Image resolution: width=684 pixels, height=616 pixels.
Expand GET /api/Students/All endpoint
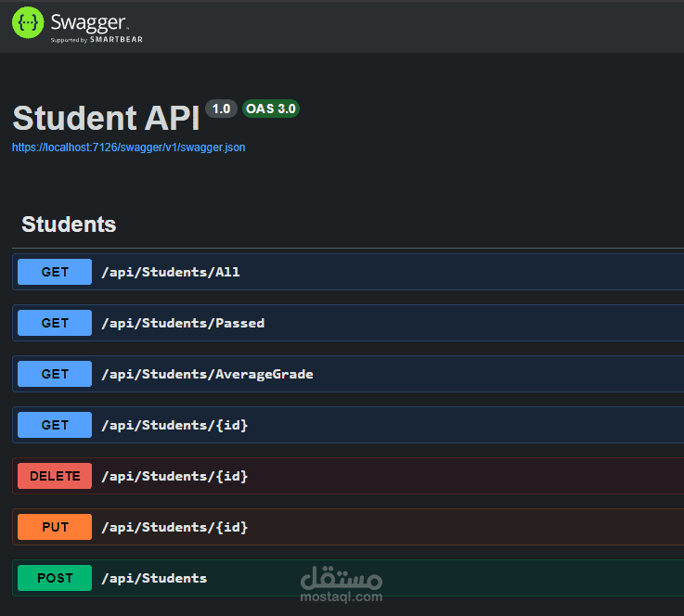[x=348, y=272]
